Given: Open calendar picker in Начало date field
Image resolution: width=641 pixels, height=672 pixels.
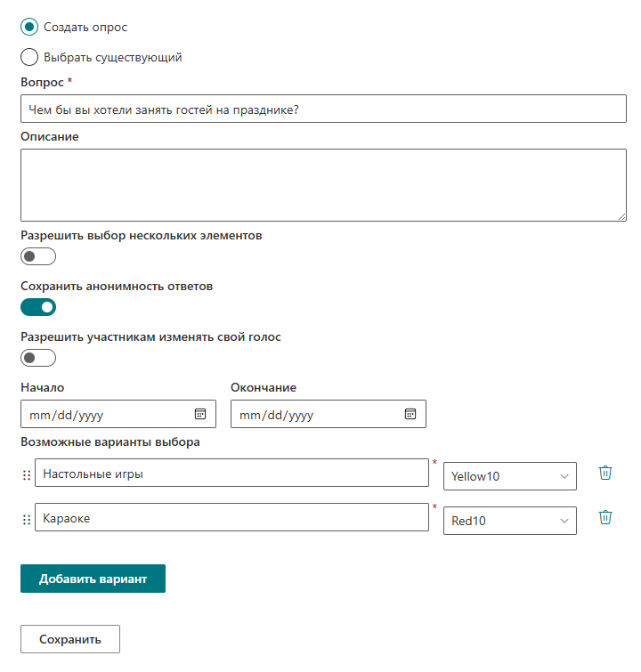Looking at the screenshot, I should coord(200,414).
